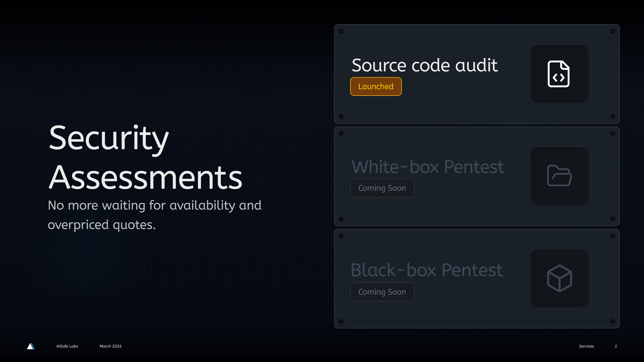This screenshot has height=362, width=644.
Task: Click the AISafe Labs footer text
Action: point(67,346)
